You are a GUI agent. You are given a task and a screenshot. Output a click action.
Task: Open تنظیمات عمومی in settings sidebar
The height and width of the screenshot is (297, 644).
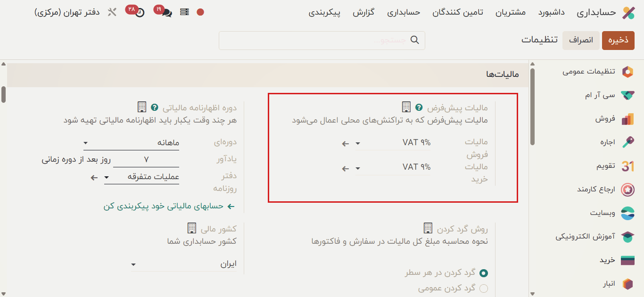(x=588, y=72)
